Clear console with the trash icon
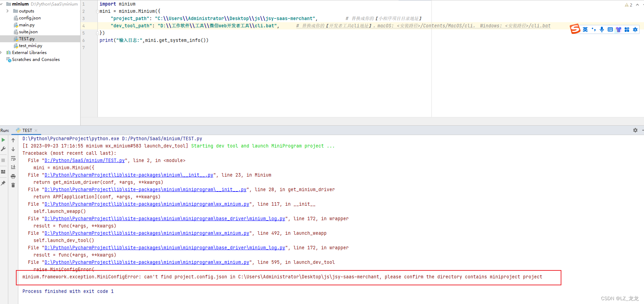The image size is (644, 304). [13, 185]
